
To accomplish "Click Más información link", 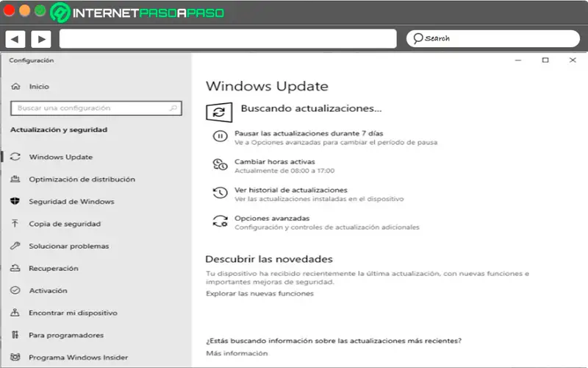I will tap(237, 353).
